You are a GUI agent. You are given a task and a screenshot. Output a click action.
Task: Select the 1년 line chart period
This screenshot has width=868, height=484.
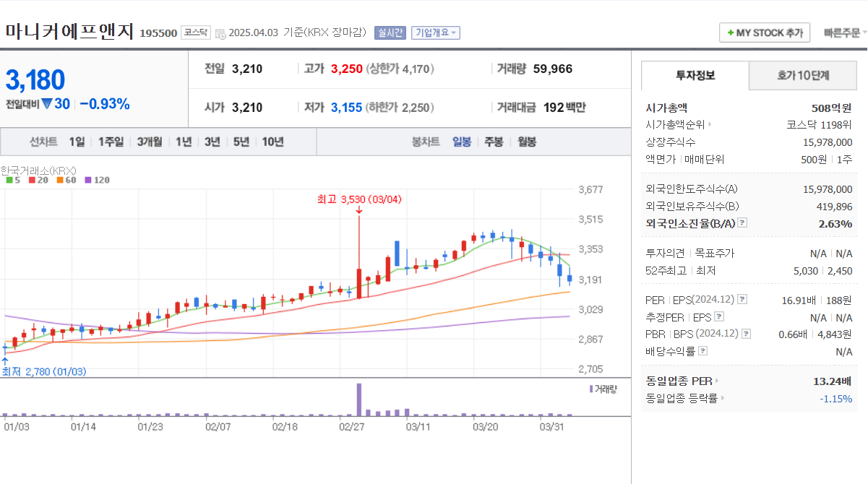(x=184, y=142)
